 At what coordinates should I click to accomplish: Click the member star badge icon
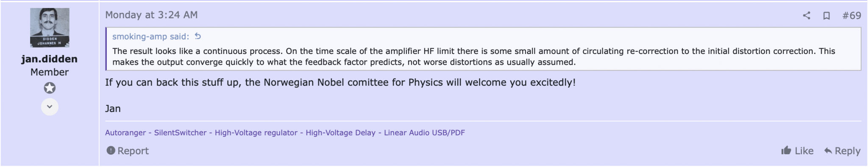coord(50,88)
